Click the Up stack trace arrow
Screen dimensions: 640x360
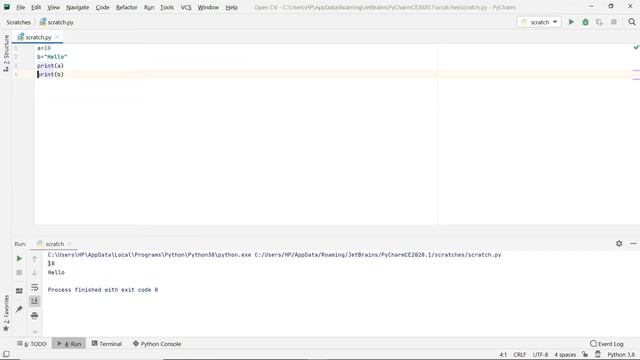pyautogui.click(x=35, y=258)
